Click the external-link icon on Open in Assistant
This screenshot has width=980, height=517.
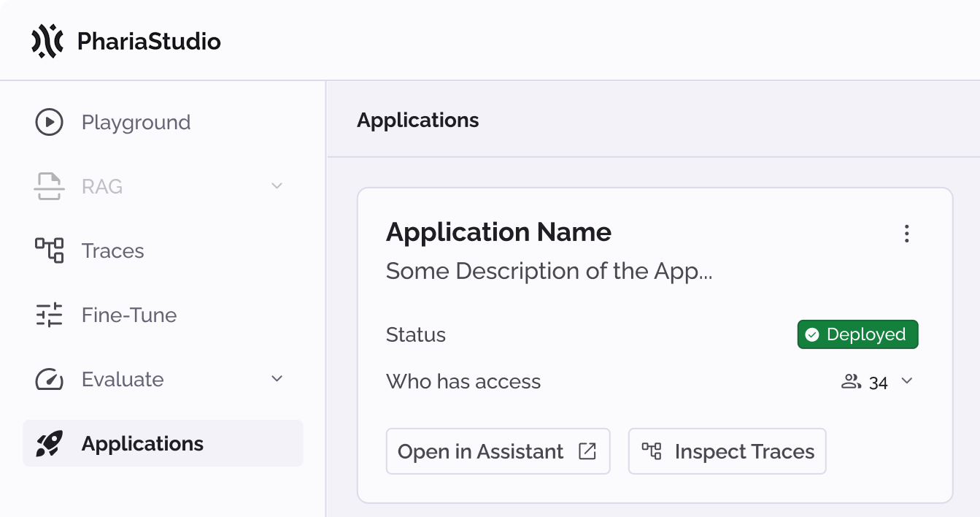(587, 451)
